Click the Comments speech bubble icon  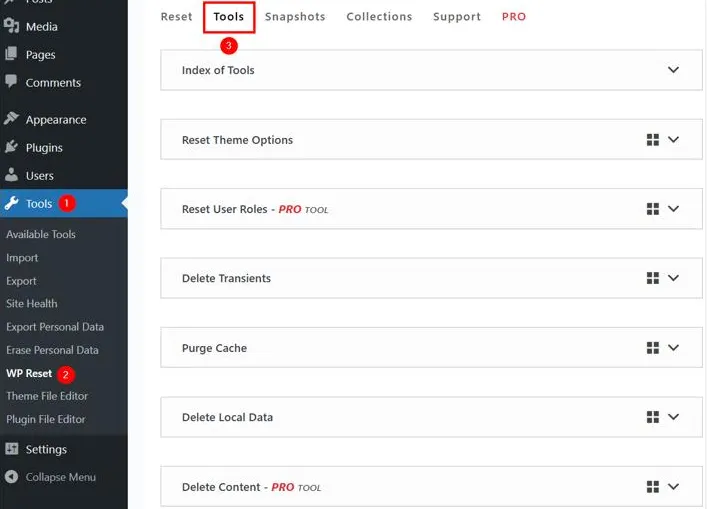(x=11, y=81)
